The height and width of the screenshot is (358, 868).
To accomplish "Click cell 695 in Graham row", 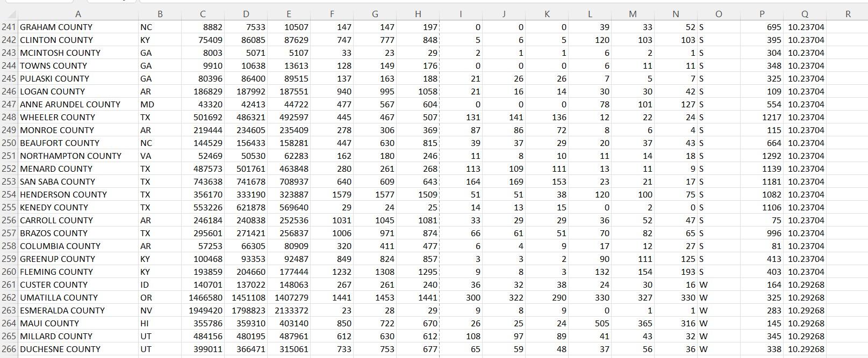I will point(762,27).
